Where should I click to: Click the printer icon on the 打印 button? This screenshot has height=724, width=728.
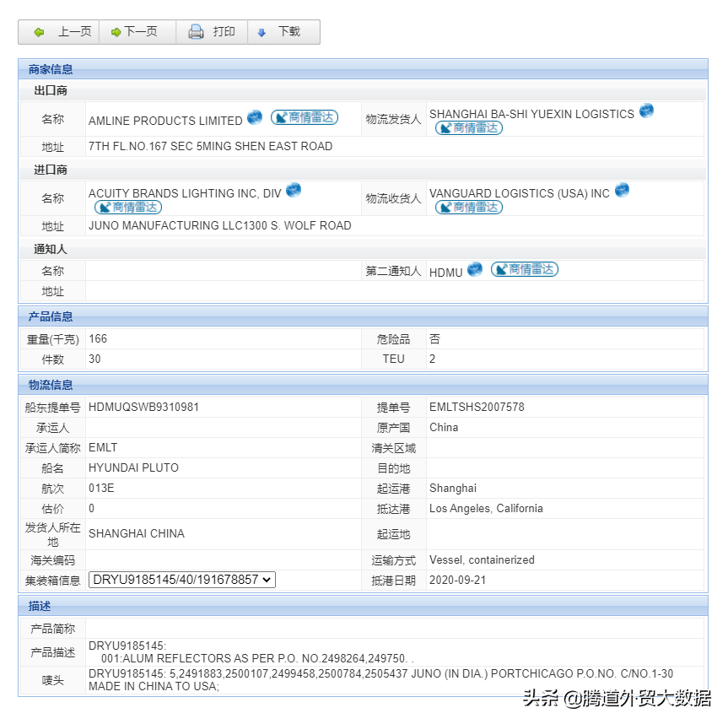194,32
